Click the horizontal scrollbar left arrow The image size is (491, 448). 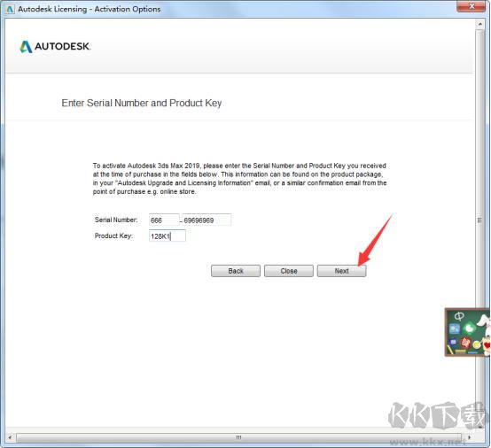click(10, 437)
